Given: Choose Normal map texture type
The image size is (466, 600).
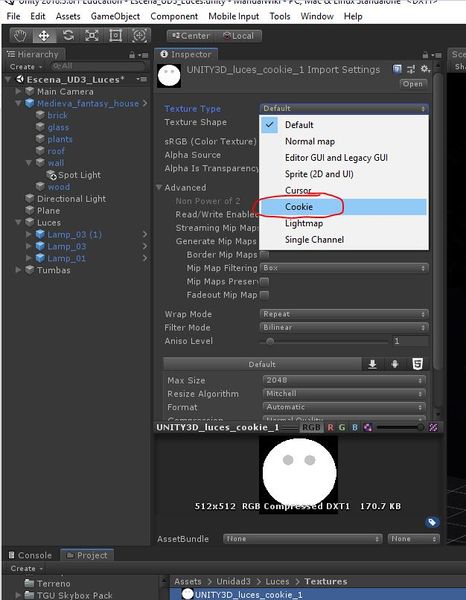Looking at the screenshot, I should [x=344, y=142].
